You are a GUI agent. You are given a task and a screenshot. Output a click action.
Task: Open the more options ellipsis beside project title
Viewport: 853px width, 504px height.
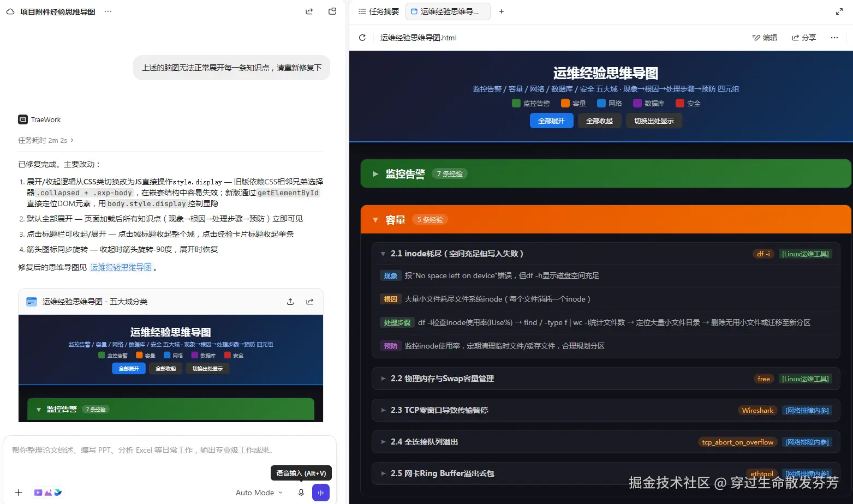click(108, 11)
